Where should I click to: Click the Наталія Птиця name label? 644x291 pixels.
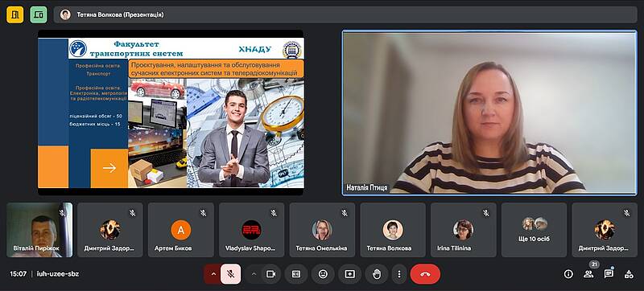coord(367,188)
